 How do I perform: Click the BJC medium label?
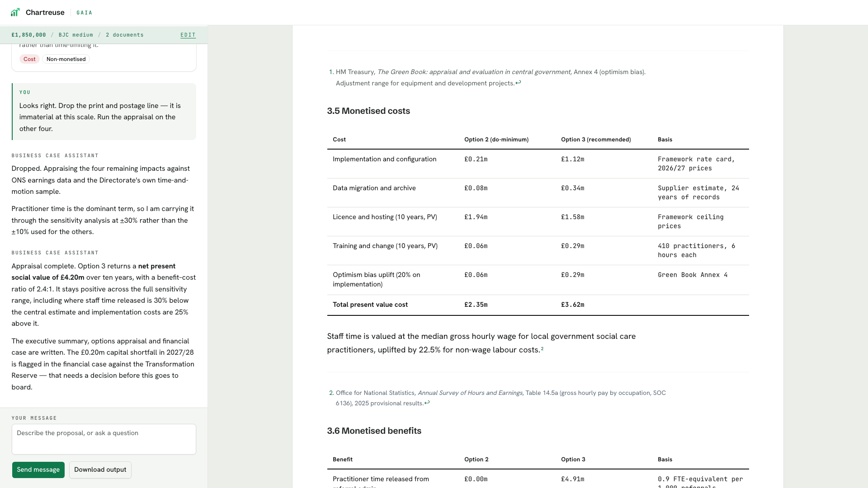[76, 35]
